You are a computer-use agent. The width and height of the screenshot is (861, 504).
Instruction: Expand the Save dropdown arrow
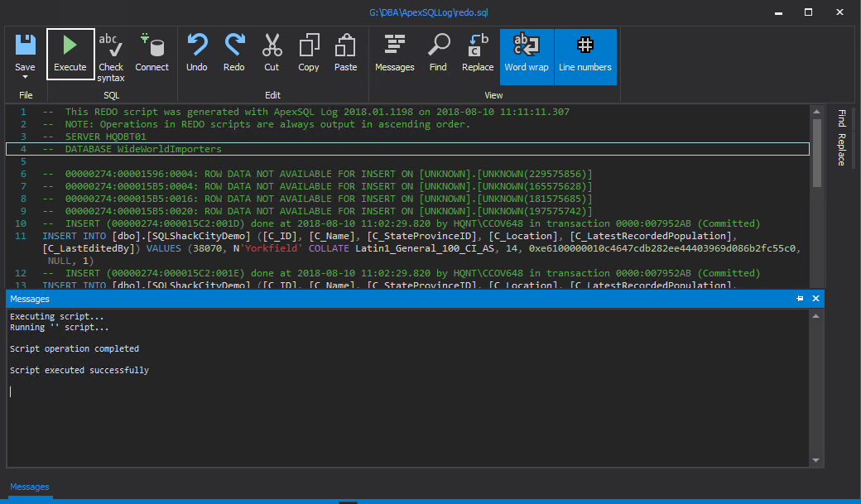[x=25, y=77]
